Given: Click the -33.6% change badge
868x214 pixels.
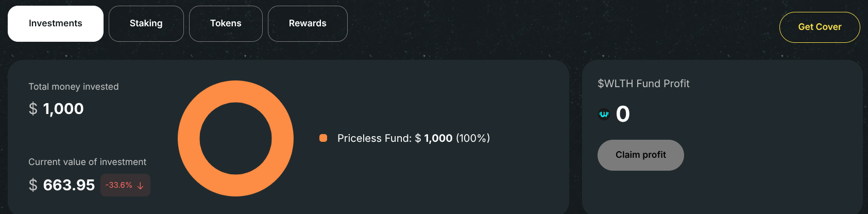Looking at the screenshot, I should (x=126, y=185).
